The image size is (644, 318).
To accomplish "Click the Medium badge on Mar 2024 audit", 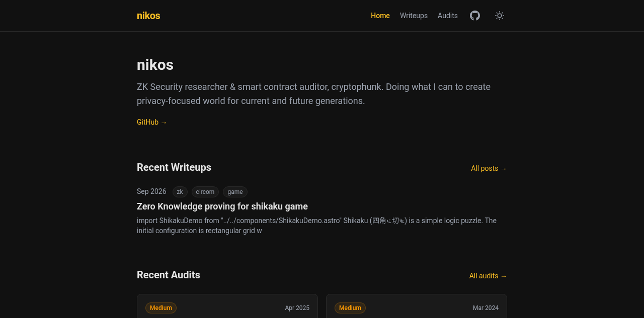I will coord(350,308).
